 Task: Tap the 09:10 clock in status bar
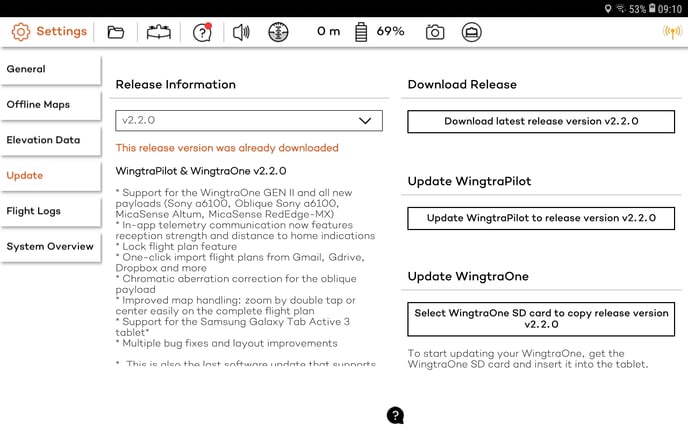(x=670, y=9)
